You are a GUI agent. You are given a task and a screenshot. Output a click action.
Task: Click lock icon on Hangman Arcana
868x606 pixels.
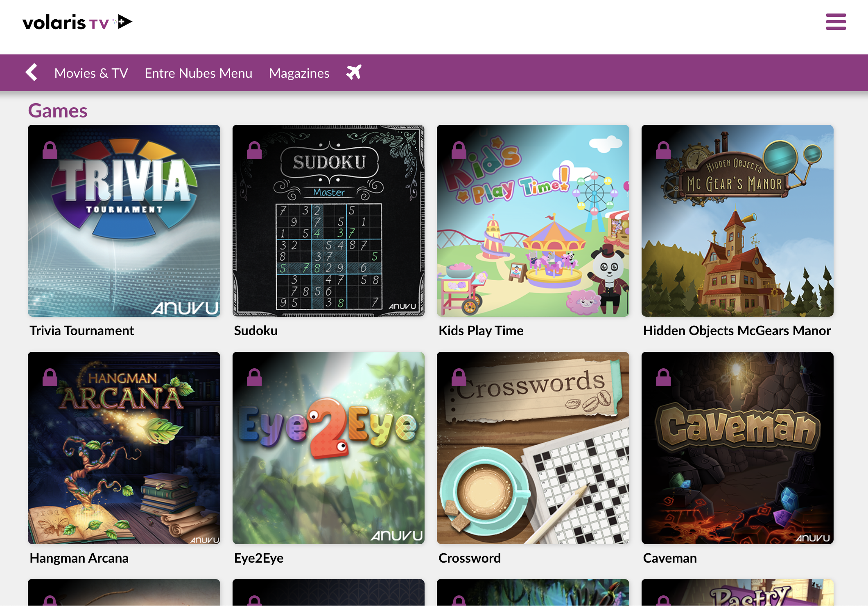pos(50,377)
